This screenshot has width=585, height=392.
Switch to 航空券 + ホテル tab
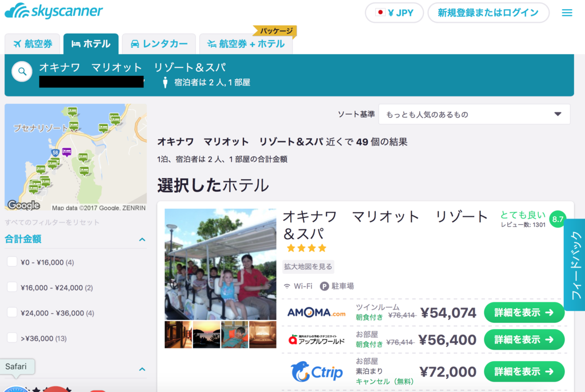pos(246,44)
